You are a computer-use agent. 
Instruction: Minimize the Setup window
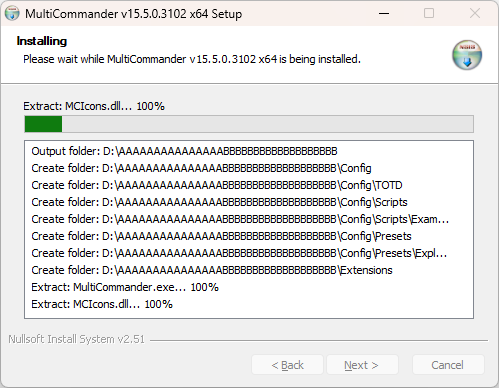pyautogui.click(x=384, y=14)
